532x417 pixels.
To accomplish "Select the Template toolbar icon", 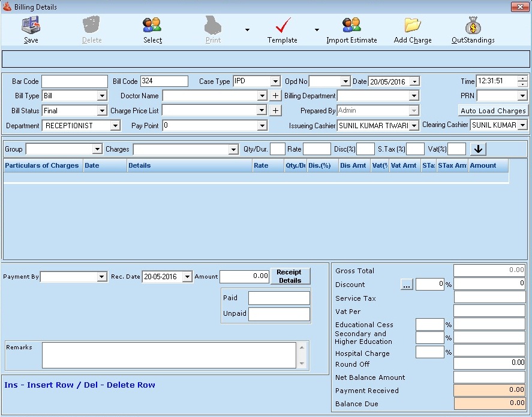I will pos(282,26).
